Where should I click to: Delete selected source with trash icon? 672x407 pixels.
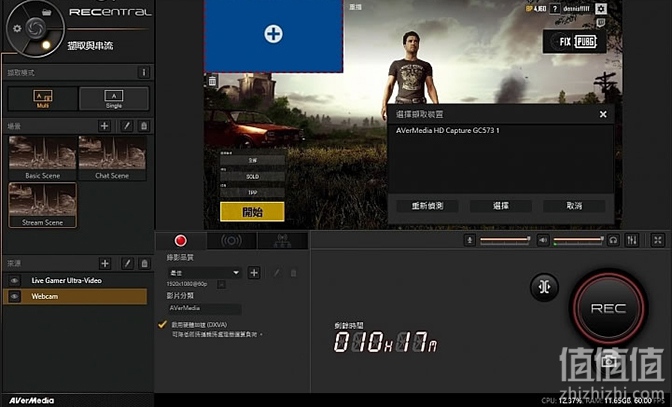(x=144, y=263)
